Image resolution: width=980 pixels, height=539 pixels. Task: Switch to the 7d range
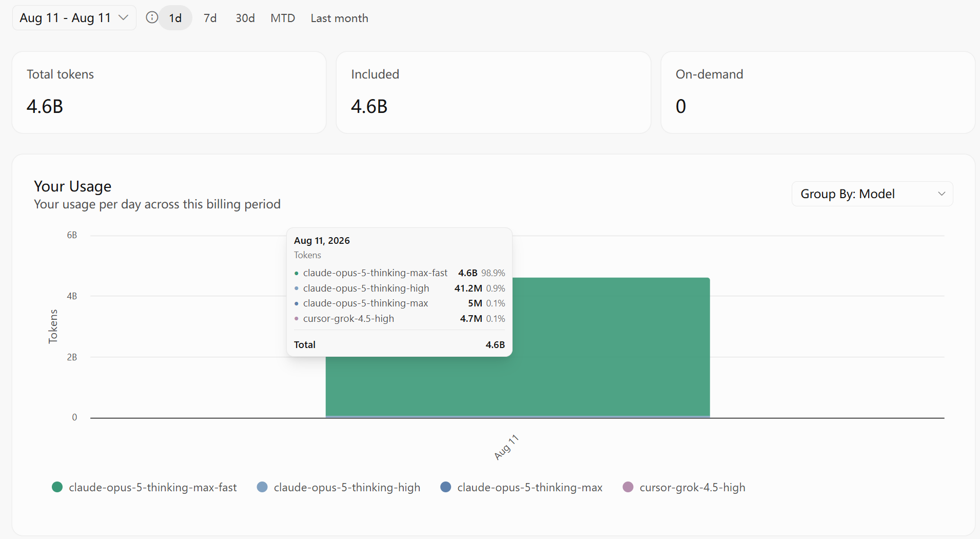pos(210,18)
